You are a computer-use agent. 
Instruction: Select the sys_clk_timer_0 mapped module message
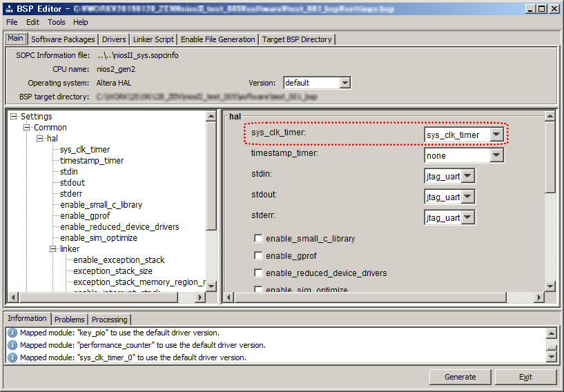click(x=133, y=357)
